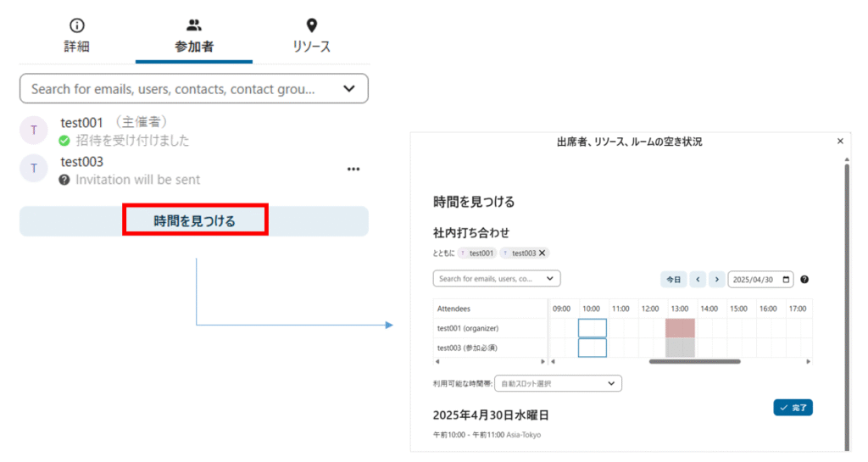This screenshot has width=868, height=462.
Task: Click the help question mark icon
Action: click(x=804, y=279)
